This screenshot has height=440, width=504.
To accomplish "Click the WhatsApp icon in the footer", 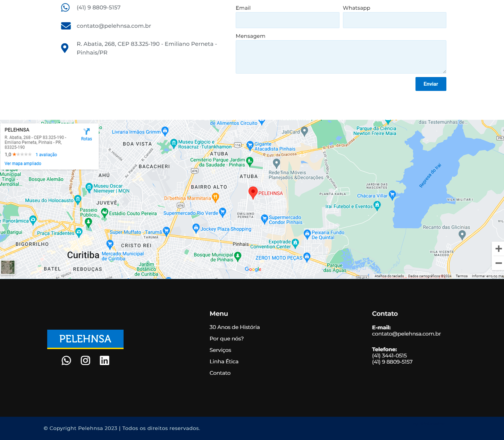I will click(66, 361).
